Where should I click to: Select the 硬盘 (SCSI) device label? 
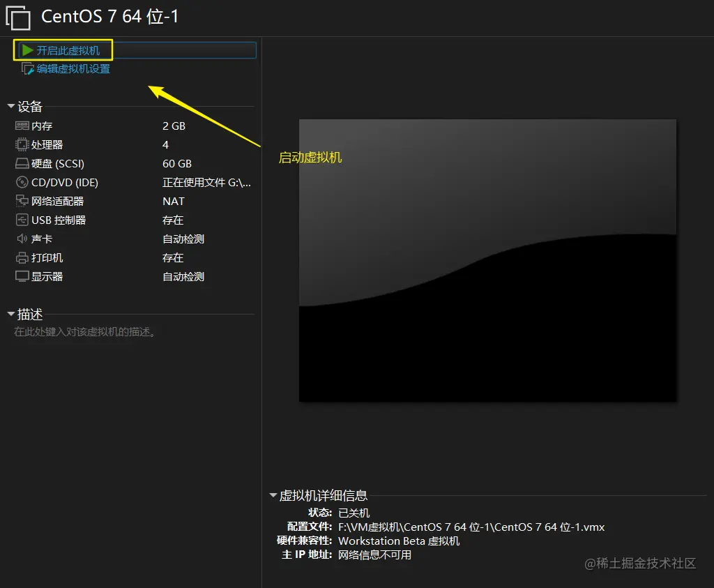coord(58,163)
